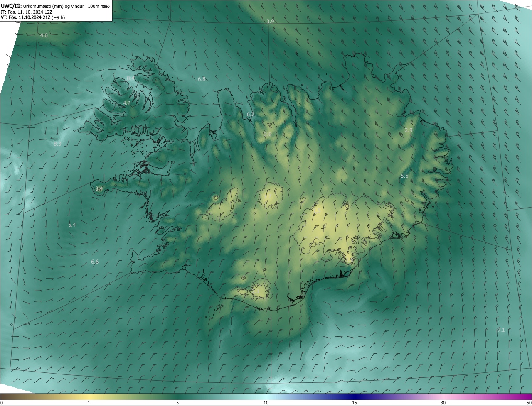Click the 15 label on the color scale
Screen dimensions: 532x406
tap(355, 403)
